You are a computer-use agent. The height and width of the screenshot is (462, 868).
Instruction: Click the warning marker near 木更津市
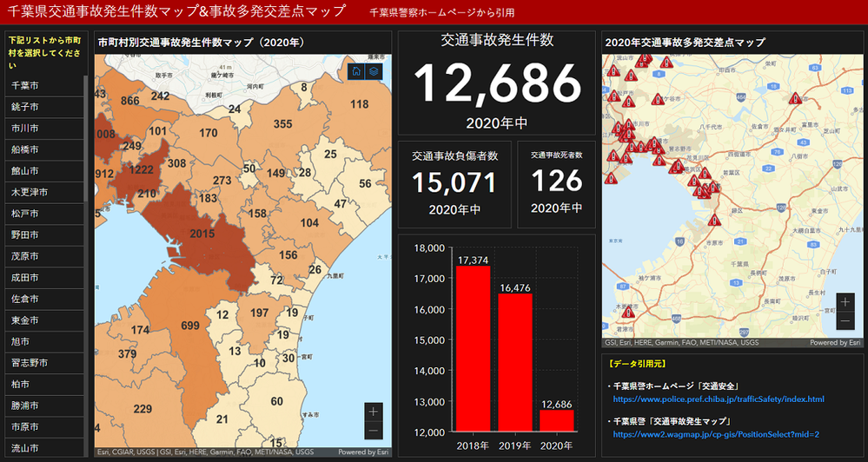pos(627,312)
